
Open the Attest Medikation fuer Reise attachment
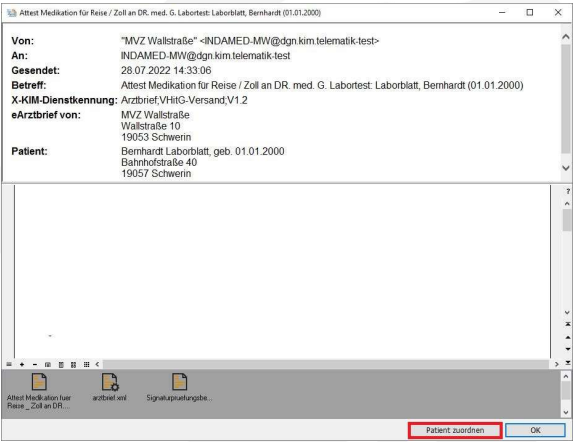[x=39, y=391]
